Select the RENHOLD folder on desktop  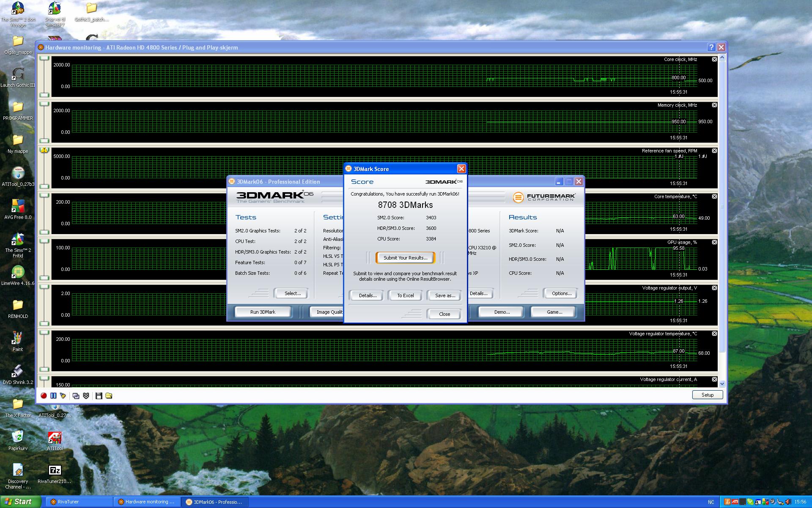point(18,308)
